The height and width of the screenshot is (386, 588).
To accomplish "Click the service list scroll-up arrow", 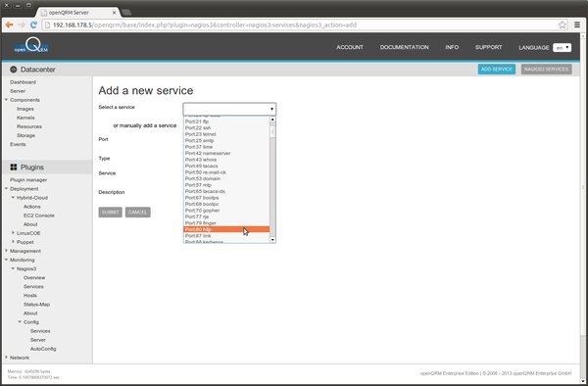I will 272,120.
